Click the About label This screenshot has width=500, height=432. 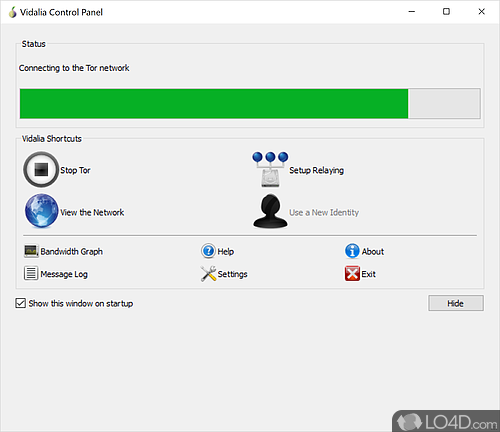click(x=373, y=251)
